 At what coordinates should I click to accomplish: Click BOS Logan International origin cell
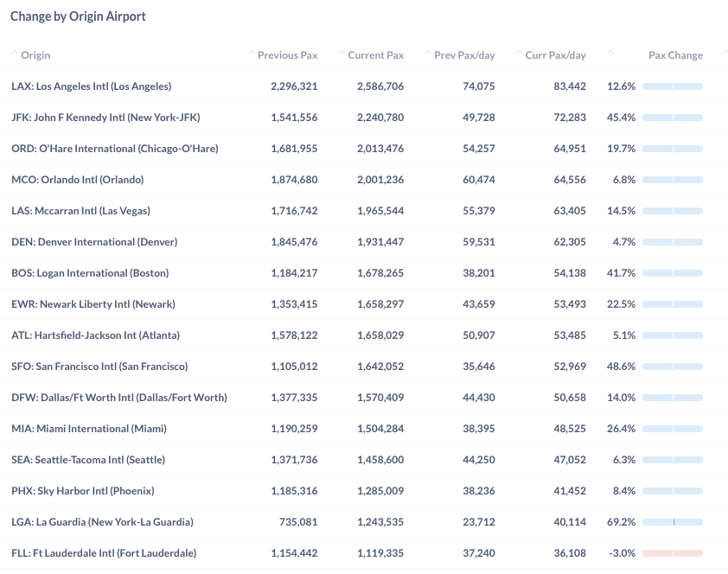point(90,273)
